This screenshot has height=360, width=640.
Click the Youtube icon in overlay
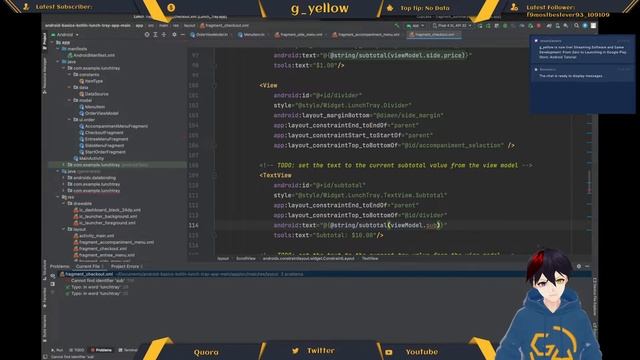click(389, 352)
